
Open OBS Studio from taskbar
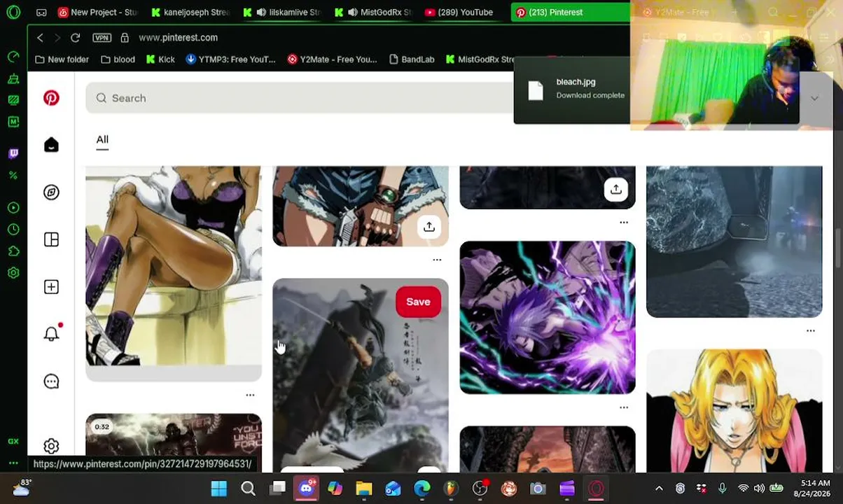pyautogui.click(x=480, y=489)
